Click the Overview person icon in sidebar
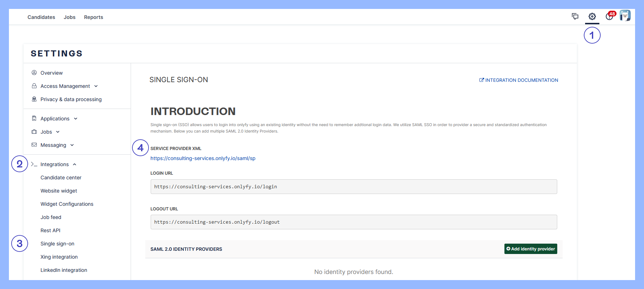Screen dimensions: 644x289 point(34,73)
